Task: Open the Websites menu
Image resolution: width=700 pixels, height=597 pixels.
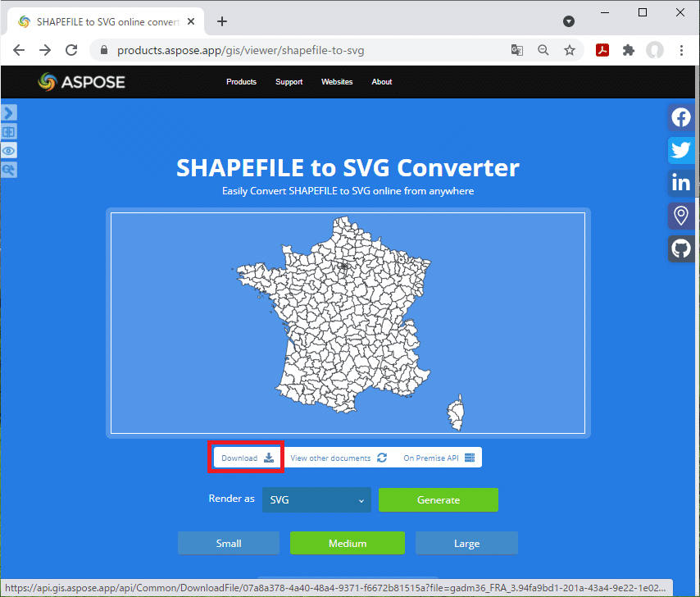Action: [337, 82]
